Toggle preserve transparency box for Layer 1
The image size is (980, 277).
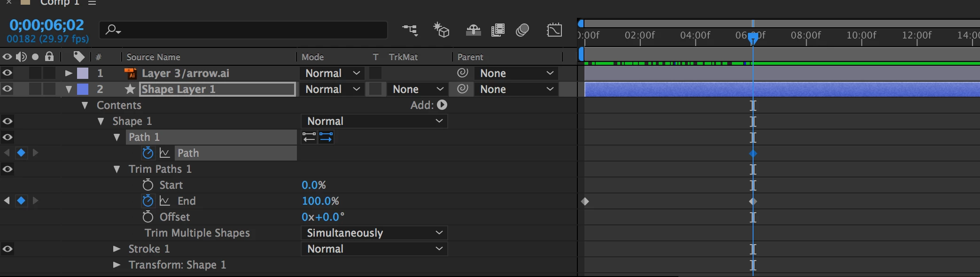(375, 73)
